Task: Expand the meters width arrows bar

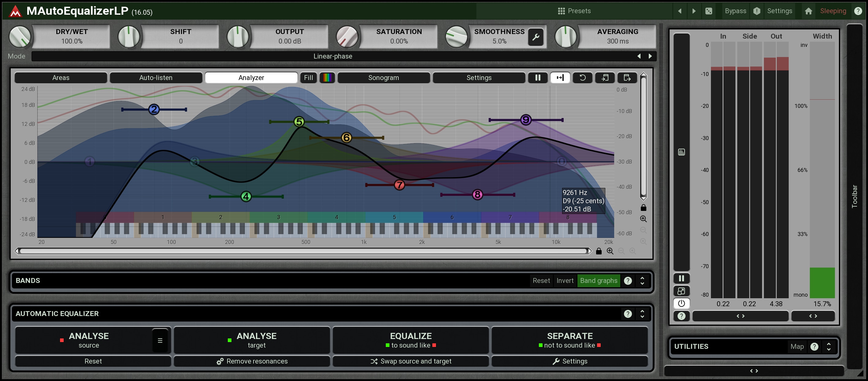Action: tap(740, 316)
